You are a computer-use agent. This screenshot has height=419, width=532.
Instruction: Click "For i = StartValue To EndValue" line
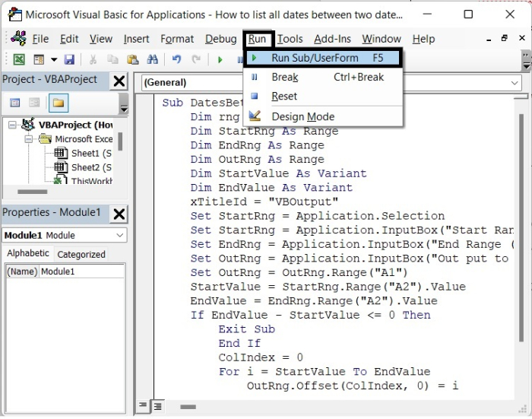click(325, 372)
